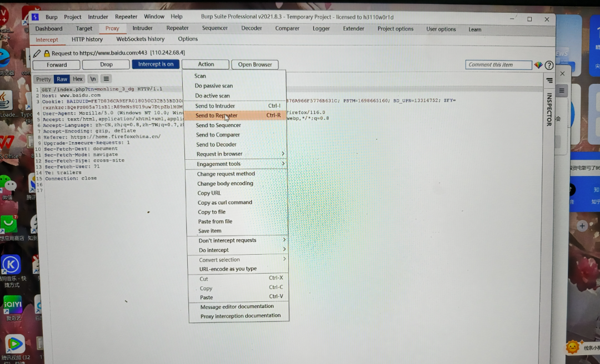
Task: Switch to the Logger tab
Action: [x=321, y=29]
